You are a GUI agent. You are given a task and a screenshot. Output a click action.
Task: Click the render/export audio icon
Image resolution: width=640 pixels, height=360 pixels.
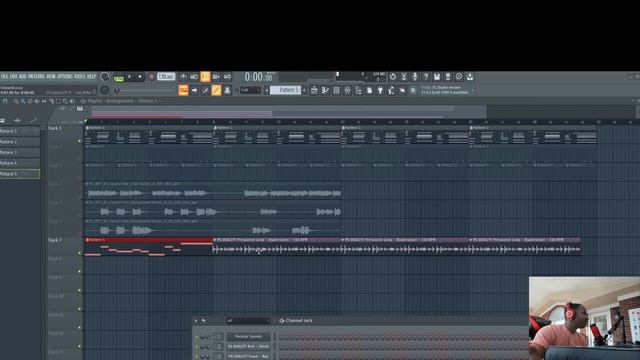click(448, 77)
